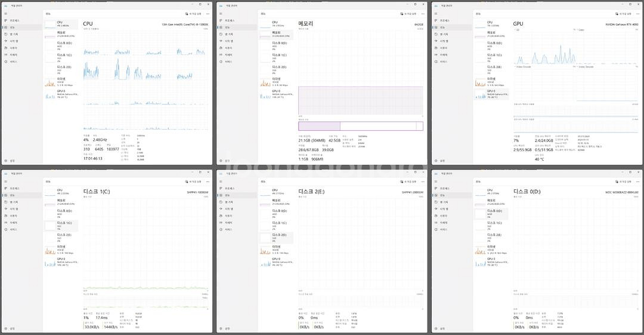Open hamburger navigation menu in Memory window
The height and width of the screenshot is (335, 644).
(x=221, y=14)
